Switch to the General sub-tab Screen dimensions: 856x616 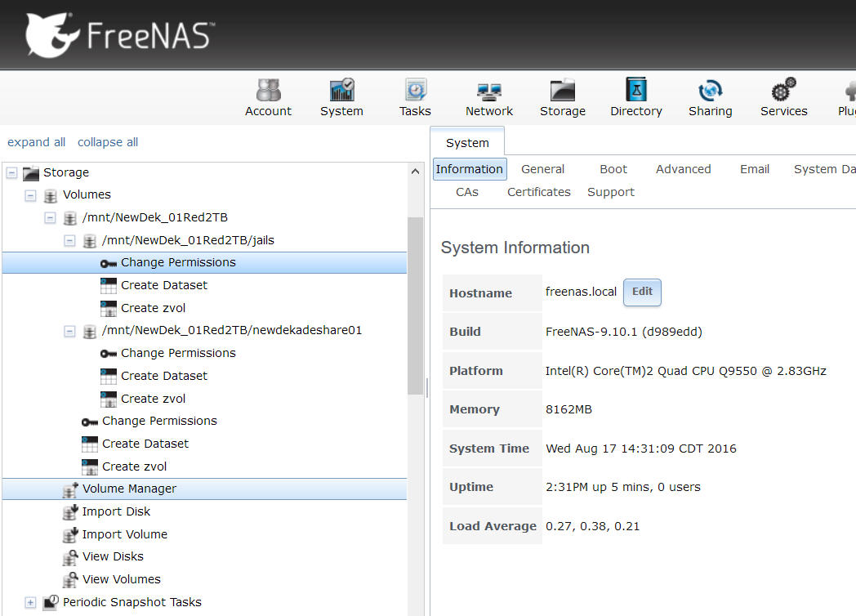pyautogui.click(x=542, y=169)
